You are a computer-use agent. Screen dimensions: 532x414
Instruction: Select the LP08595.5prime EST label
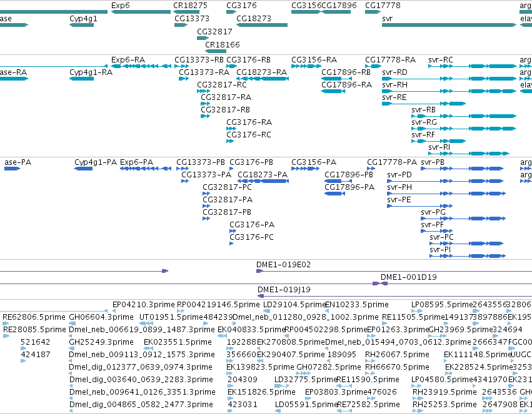point(442,305)
